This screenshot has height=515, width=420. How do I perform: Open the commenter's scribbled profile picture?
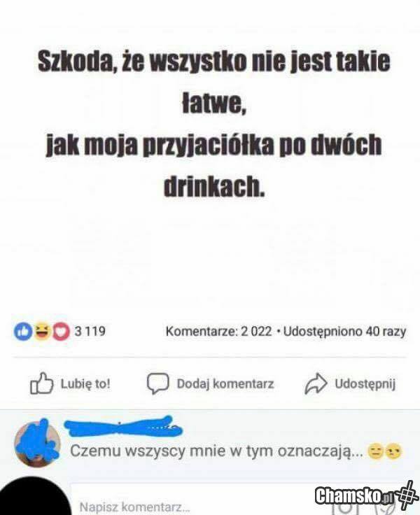pos(37,443)
